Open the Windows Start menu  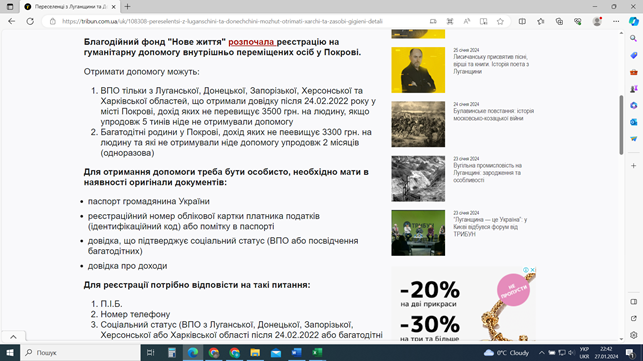[10, 352]
